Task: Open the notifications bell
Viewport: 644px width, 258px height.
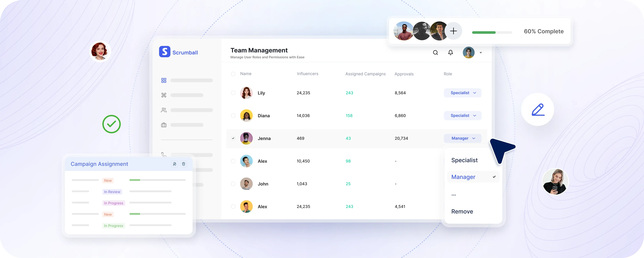Action: pyautogui.click(x=450, y=53)
